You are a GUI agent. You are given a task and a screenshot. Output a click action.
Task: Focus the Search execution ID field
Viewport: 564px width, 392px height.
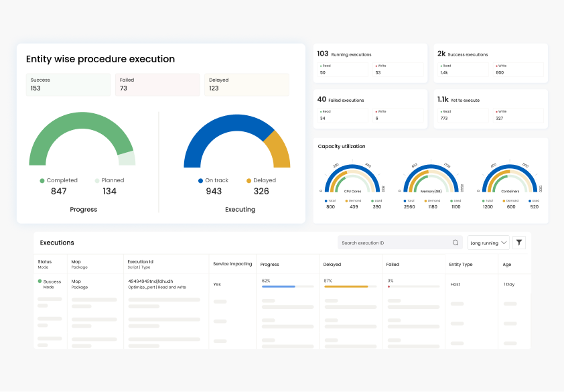pos(400,243)
